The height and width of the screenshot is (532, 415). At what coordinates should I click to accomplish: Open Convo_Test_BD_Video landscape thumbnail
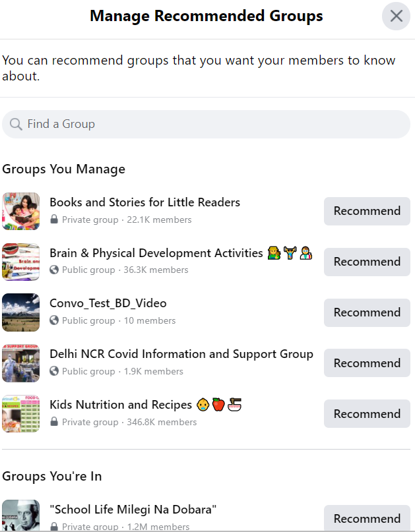point(20,312)
